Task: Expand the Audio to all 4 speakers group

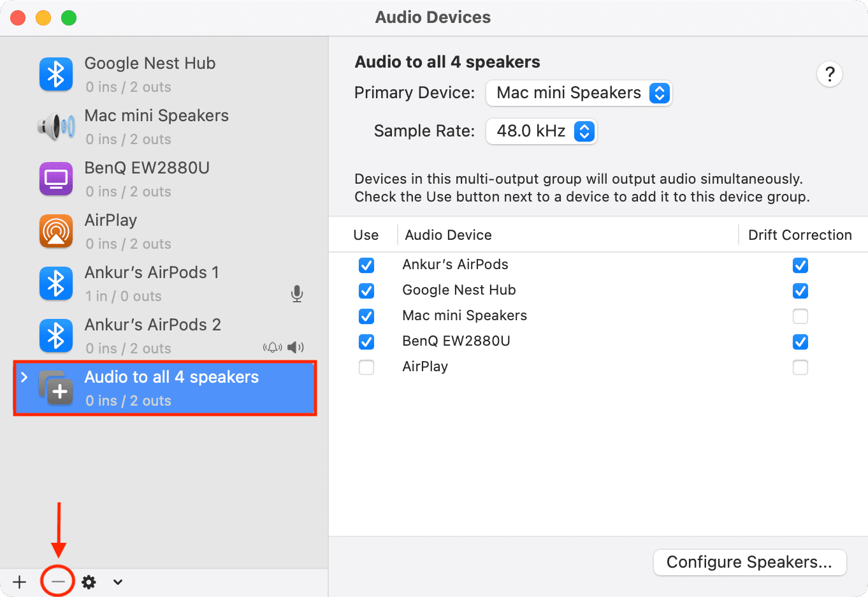Action: (24, 377)
